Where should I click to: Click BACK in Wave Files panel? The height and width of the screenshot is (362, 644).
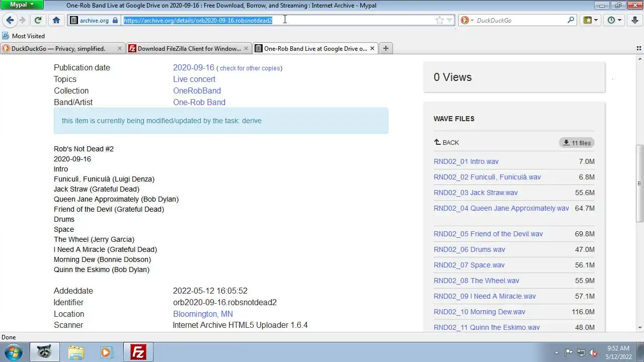click(x=451, y=143)
